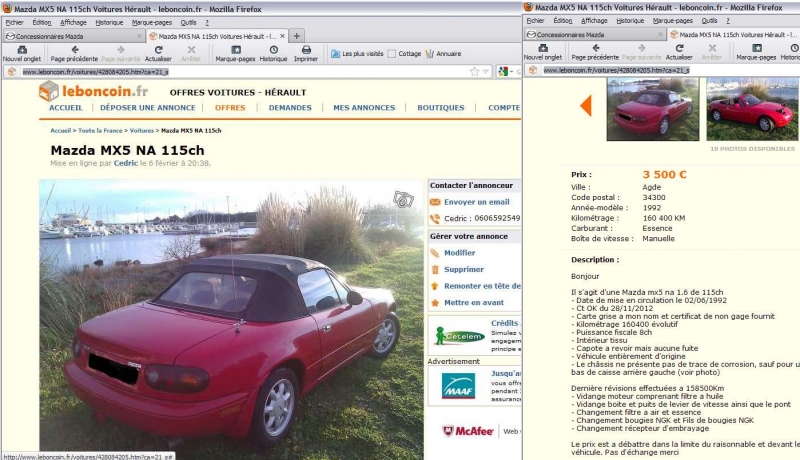This screenshot has width=800, height=460.
Task: Open Édition menu in left window
Action: 42,22
